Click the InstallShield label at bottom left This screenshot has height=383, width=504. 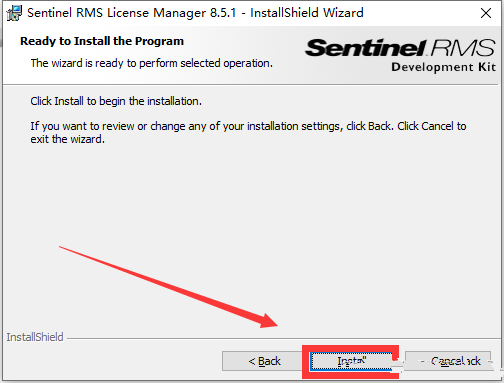click(35, 337)
